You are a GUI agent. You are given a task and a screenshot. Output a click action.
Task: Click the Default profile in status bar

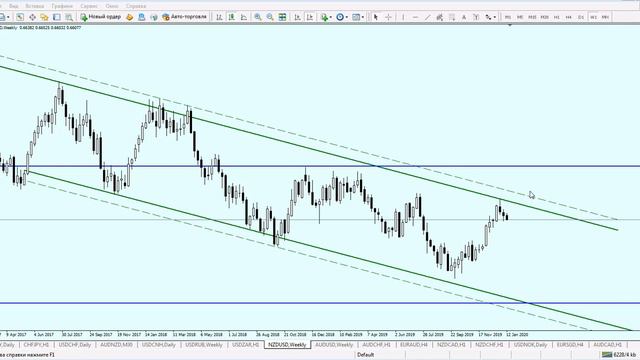(365, 355)
